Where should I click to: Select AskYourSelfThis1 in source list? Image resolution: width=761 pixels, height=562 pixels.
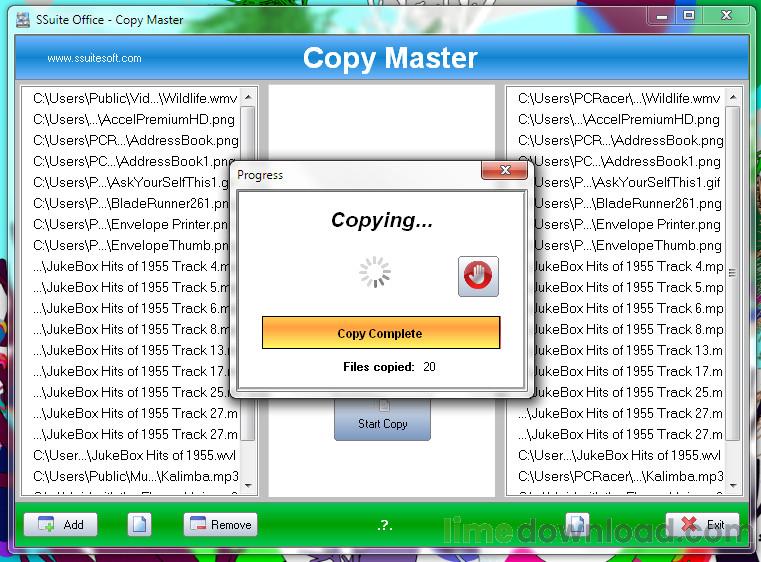[132, 182]
